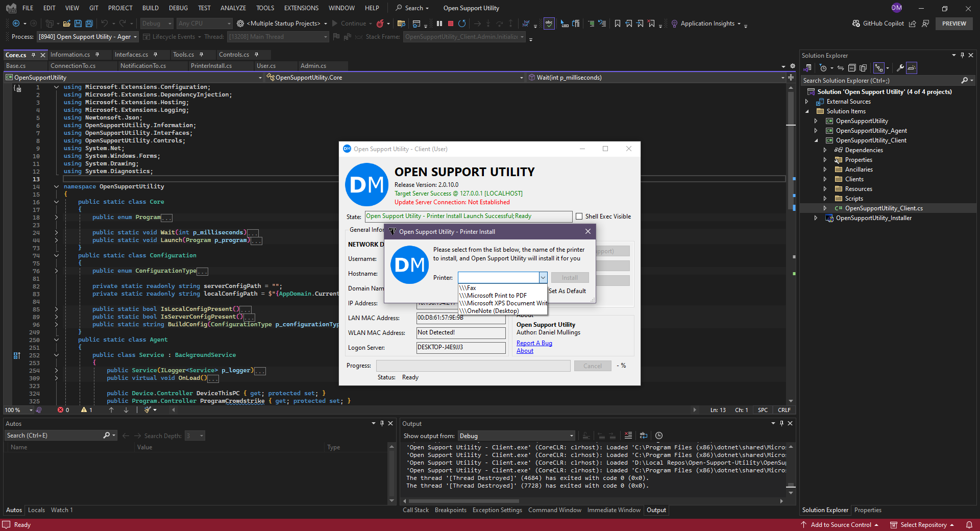Click the Application Insights lightbulb icon
Image resolution: width=980 pixels, height=531 pixels.
click(x=674, y=23)
